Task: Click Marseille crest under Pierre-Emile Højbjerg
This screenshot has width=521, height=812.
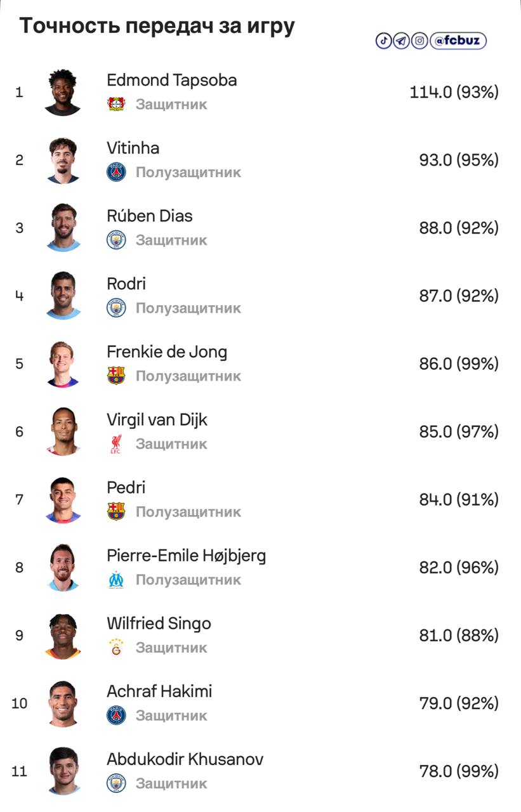Action: (116, 580)
